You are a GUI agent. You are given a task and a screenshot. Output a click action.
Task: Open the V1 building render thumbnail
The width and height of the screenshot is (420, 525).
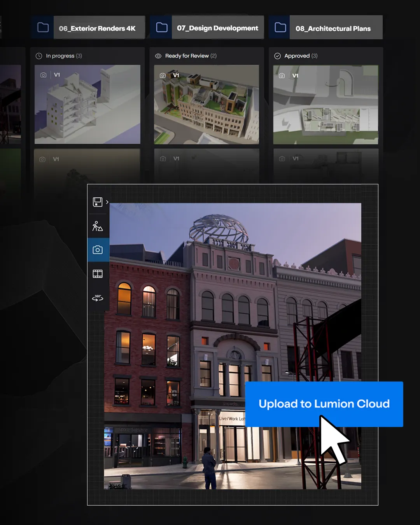tap(87, 103)
